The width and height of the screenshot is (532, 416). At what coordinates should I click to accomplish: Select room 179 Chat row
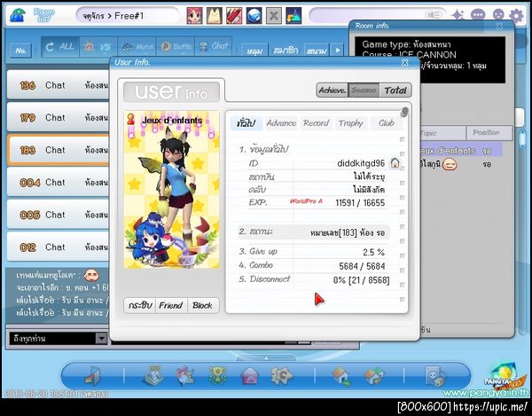point(58,117)
